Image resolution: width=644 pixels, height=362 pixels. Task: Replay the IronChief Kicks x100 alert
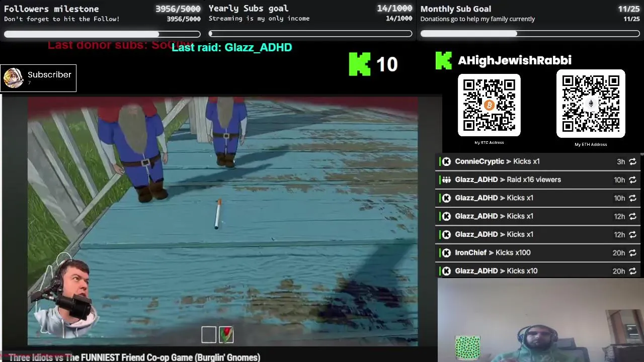click(632, 253)
